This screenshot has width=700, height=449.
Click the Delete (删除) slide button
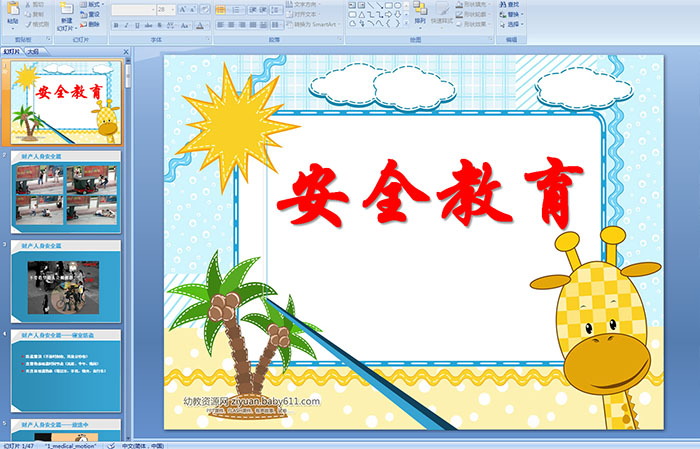(x=91, y=25)
